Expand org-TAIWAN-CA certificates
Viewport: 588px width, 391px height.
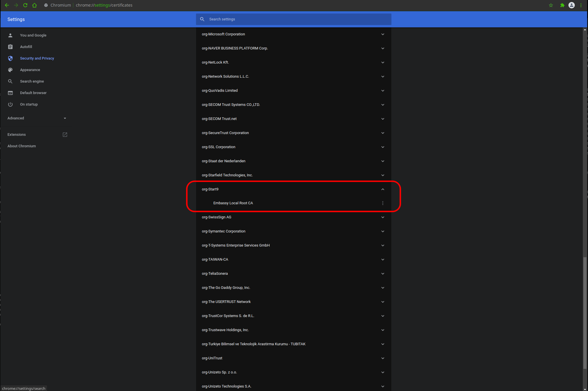coord(383,260)
